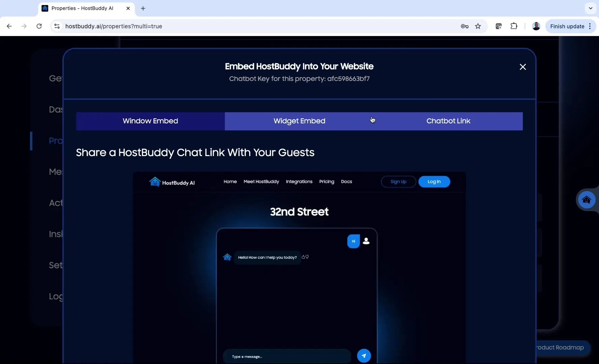Viewport: 599px width, 364px height.
Task: Bookmark this page with the star icon
Action: tap(478, 26)
